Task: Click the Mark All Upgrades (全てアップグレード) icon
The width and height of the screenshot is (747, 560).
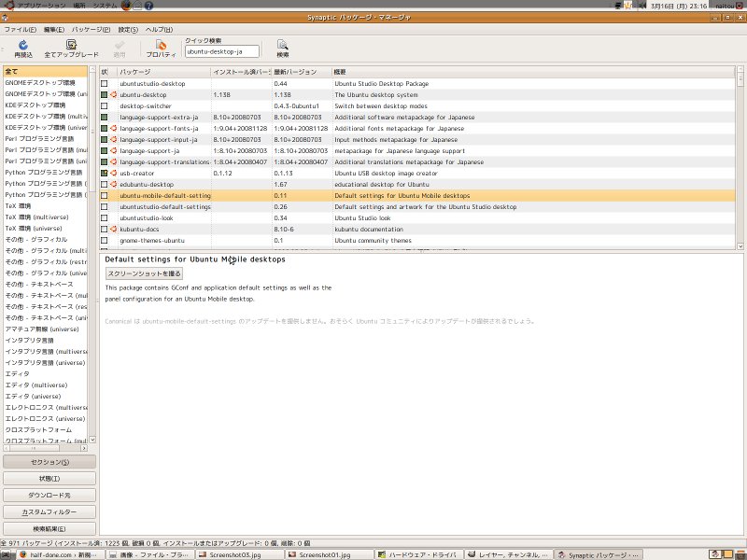Action: [x=71, y=45]
